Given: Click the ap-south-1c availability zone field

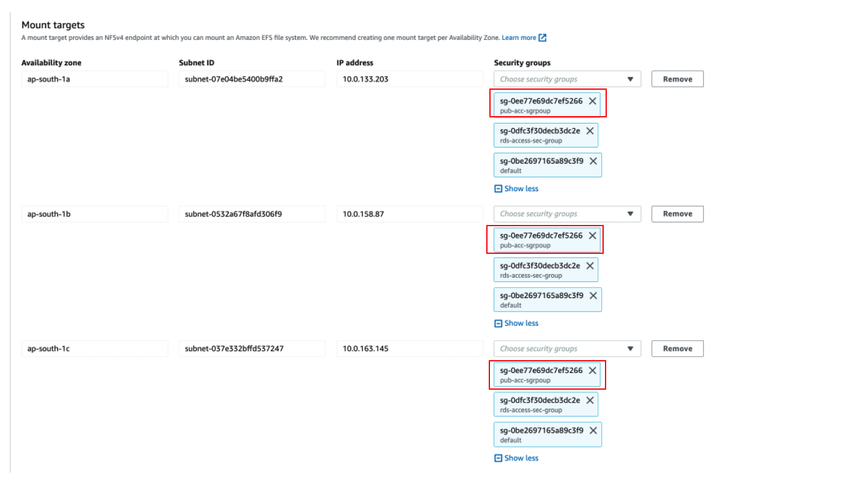Looking at the screenshot, I should tap(95, 348).
